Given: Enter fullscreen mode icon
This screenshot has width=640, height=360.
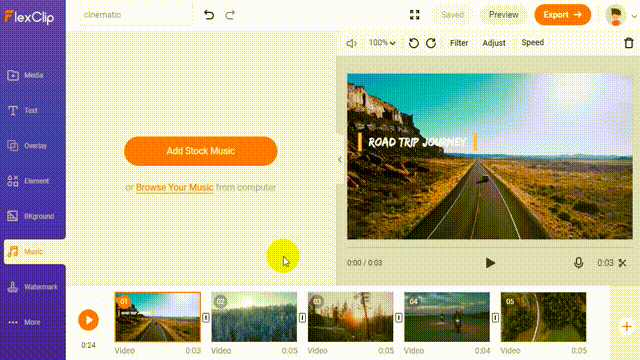Looking at the screenshot, I should click(x=415, y=15).
